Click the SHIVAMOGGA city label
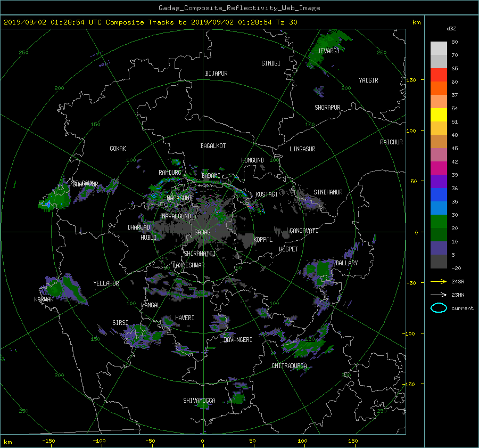 (x=199, y=401)
